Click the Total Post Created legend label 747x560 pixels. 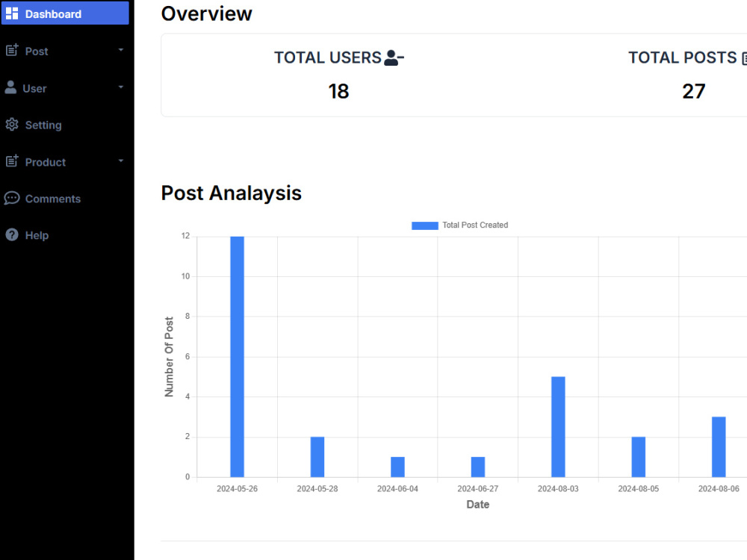tap(475, 225)
